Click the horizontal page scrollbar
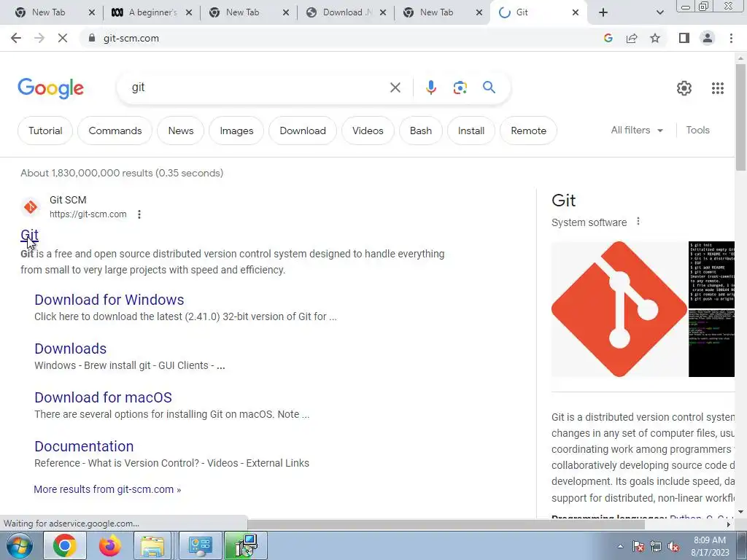The width and height of the screenshot is (747, 560). [446, 524]
